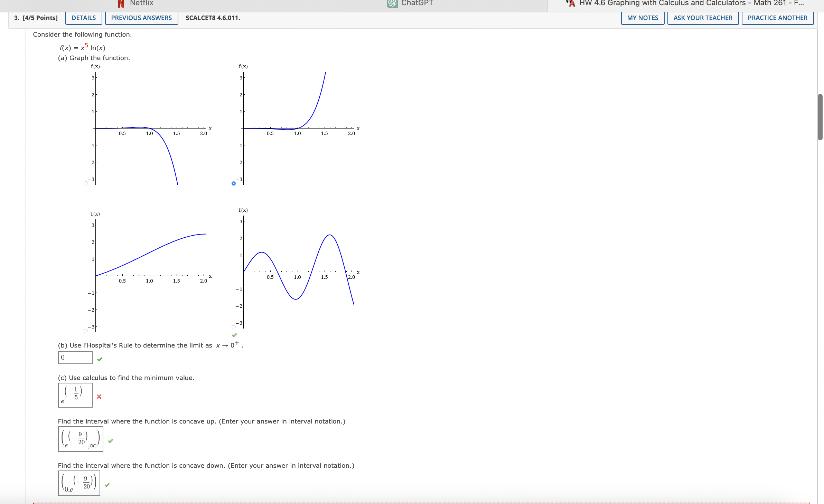The image size is (824, 504).
Task: Select the radio button for the increasing exponential-like graph
Action: (x=234, y=183)
